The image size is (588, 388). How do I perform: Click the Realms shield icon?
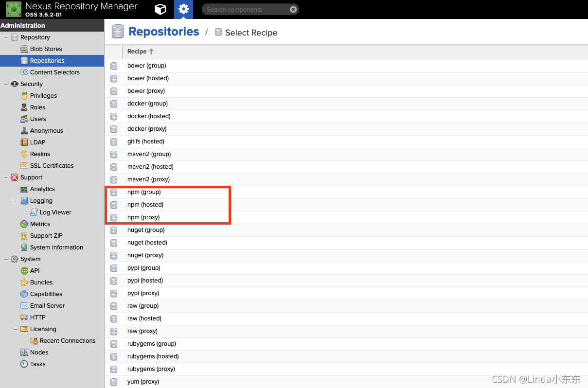point(24,154)
